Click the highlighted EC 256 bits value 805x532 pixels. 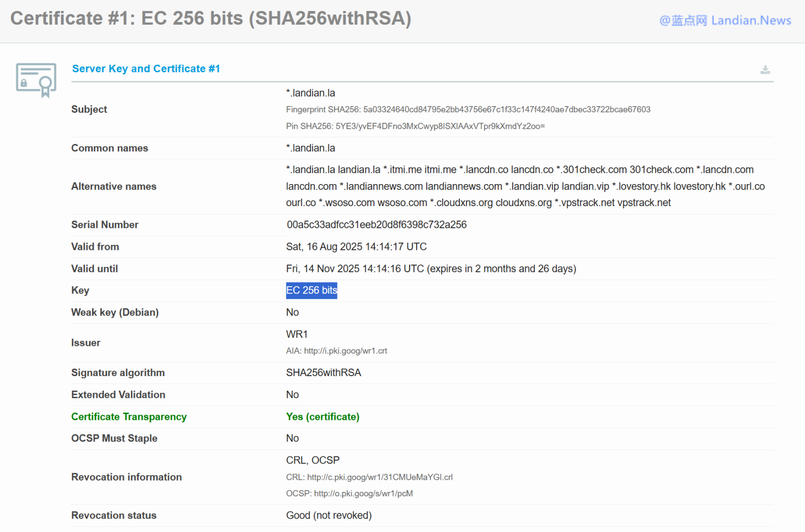(x=311, y=291)
